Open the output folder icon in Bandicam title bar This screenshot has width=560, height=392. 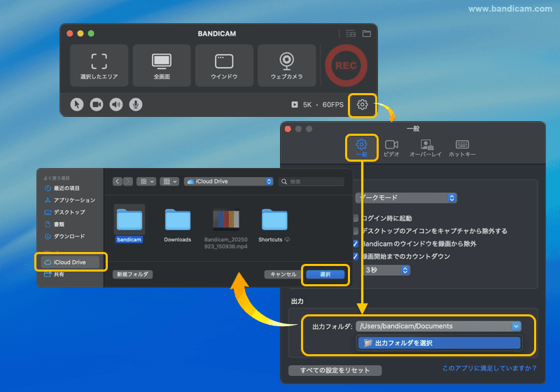click(x=367, y=34)
